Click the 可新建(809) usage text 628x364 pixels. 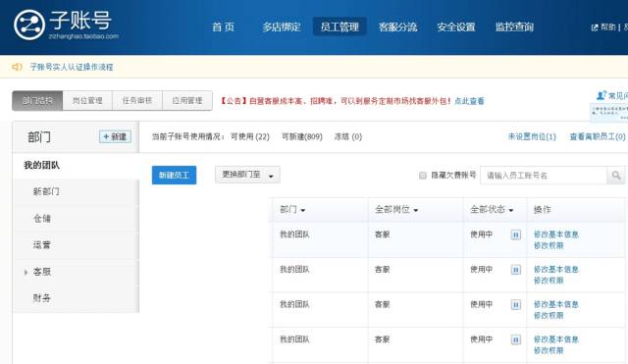click(x=302, y=136)
